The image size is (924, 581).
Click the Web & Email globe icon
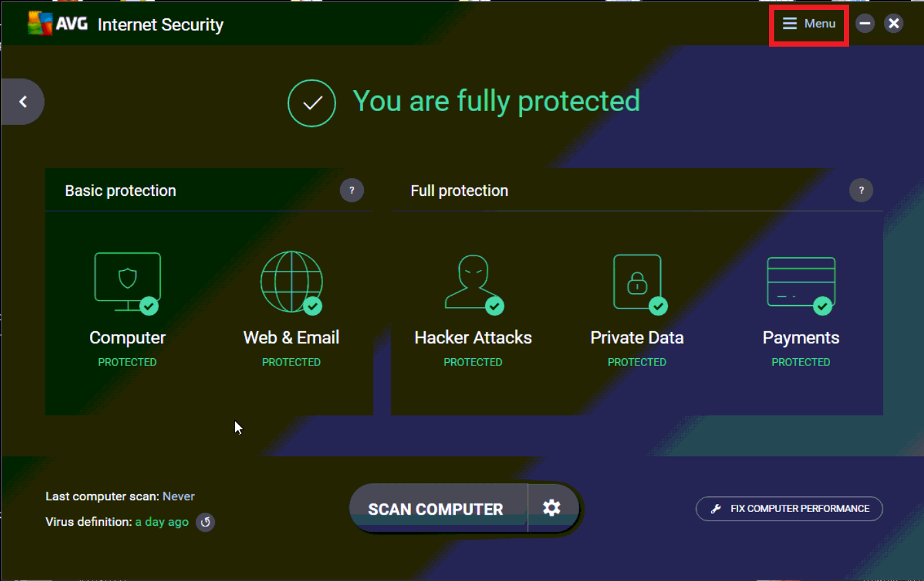tap(292, 283)
